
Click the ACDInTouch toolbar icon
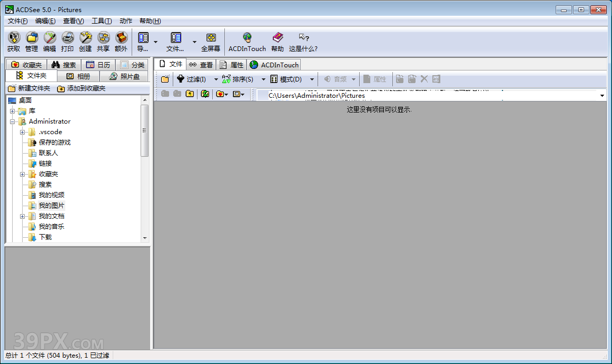click(246, 41)
